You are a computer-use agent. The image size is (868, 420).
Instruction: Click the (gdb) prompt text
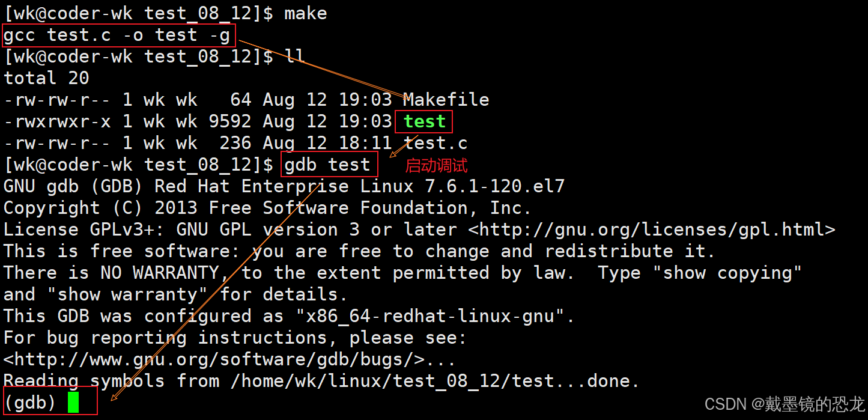click(30, 402)
